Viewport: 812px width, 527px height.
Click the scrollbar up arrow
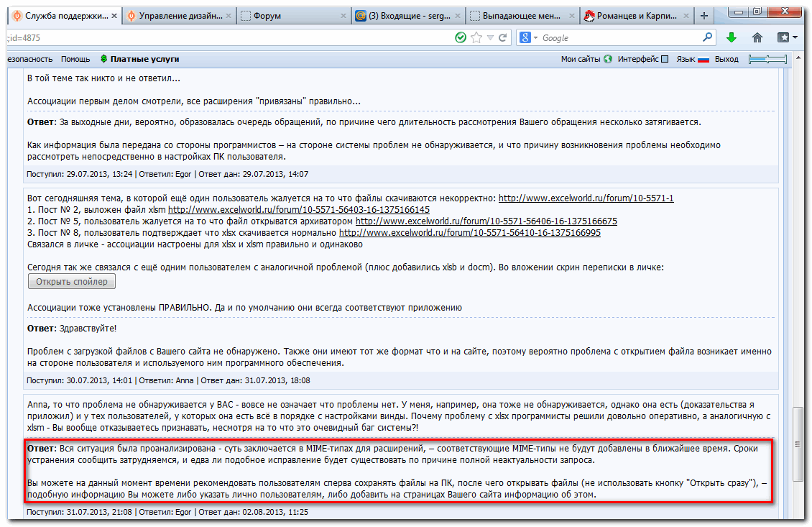pos(798,57)
